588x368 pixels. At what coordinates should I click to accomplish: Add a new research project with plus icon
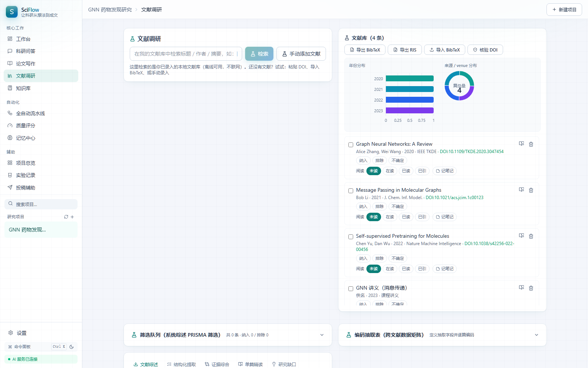(72, 217)
